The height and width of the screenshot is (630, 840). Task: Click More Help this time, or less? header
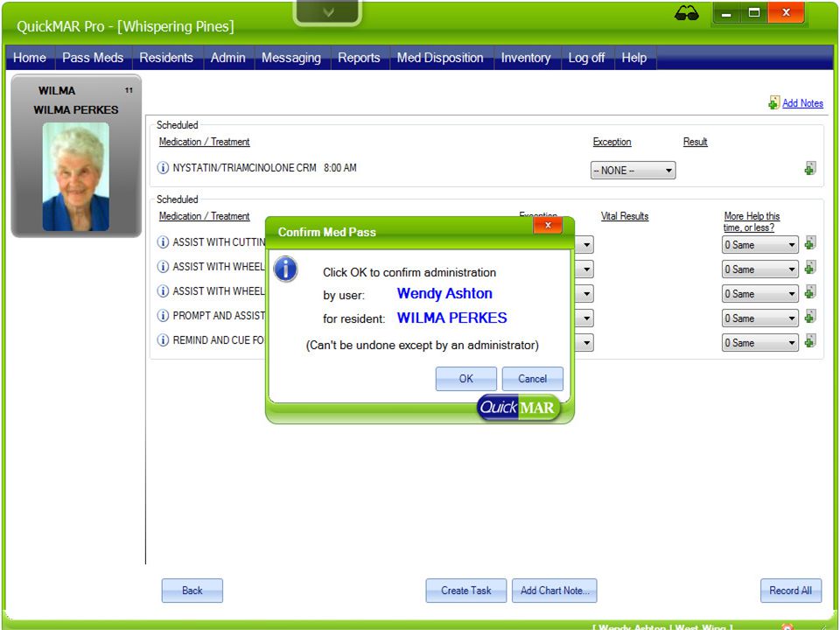751,221
